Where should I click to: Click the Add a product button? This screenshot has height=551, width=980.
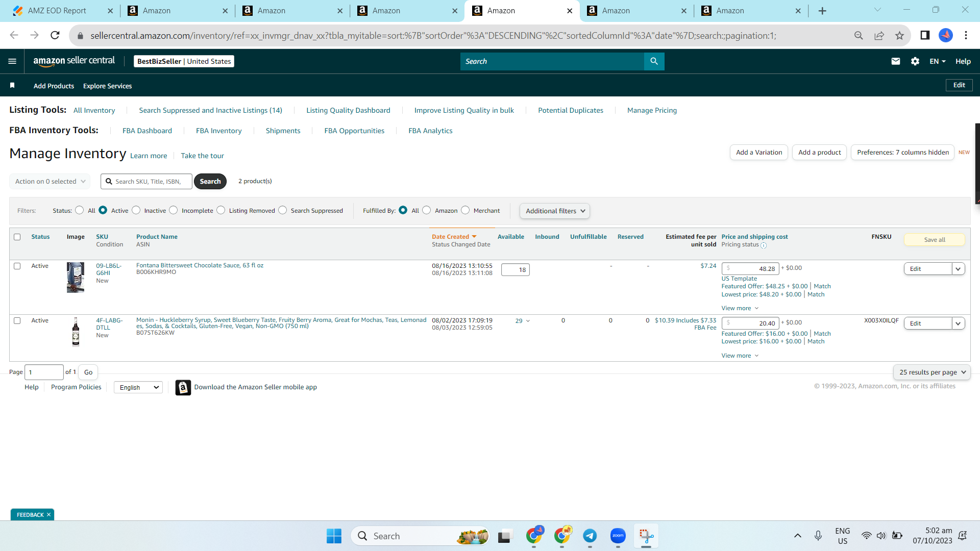coord(819,152)
